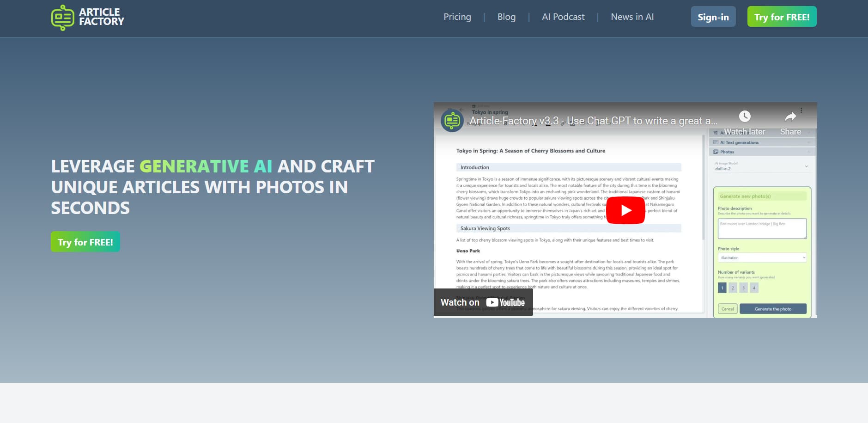The image size is (868, 423).
Task: Click the green Try for FREE! button
Action: (x=781, y=17)
